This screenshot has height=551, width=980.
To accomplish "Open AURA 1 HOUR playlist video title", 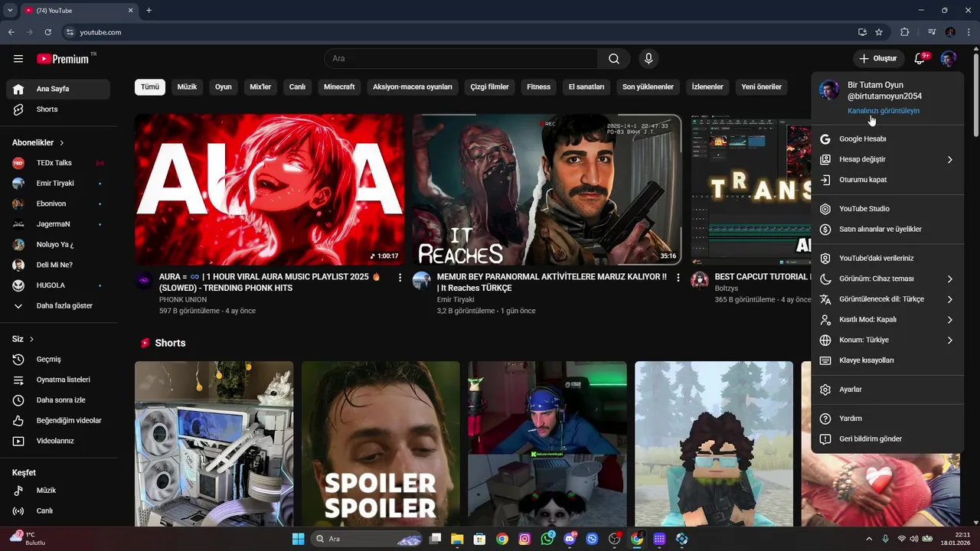I will (270, 282).
